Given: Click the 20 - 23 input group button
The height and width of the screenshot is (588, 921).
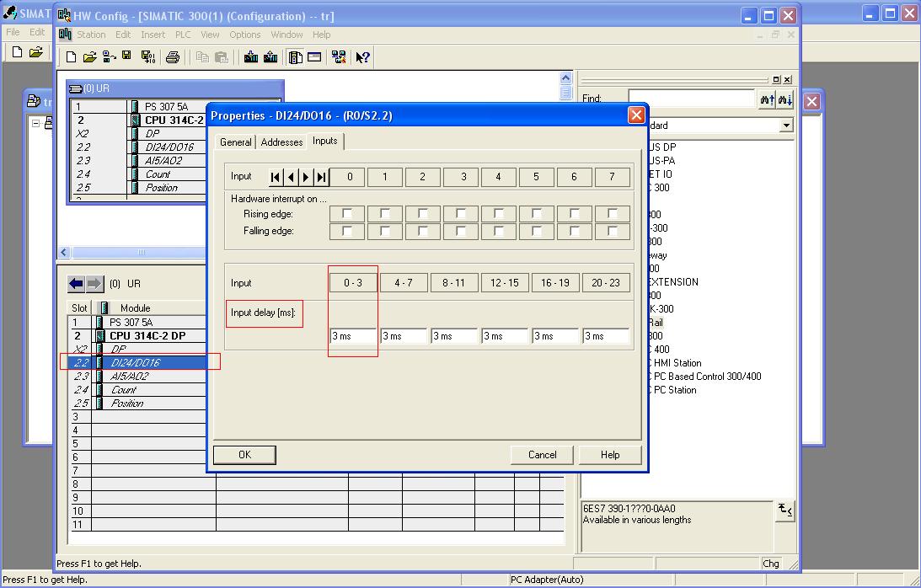Looking at the screenshot, I should click(x=606, y=283).
